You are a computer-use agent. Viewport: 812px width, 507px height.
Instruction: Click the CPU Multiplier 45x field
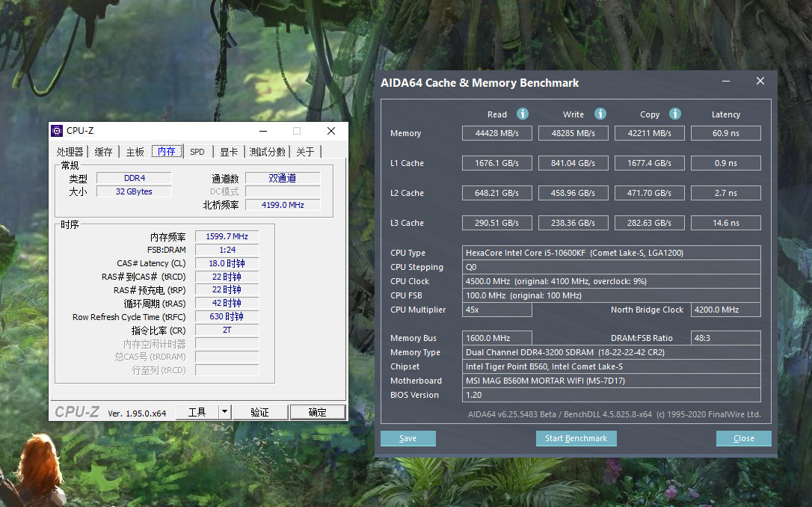(x=497, y=310)
